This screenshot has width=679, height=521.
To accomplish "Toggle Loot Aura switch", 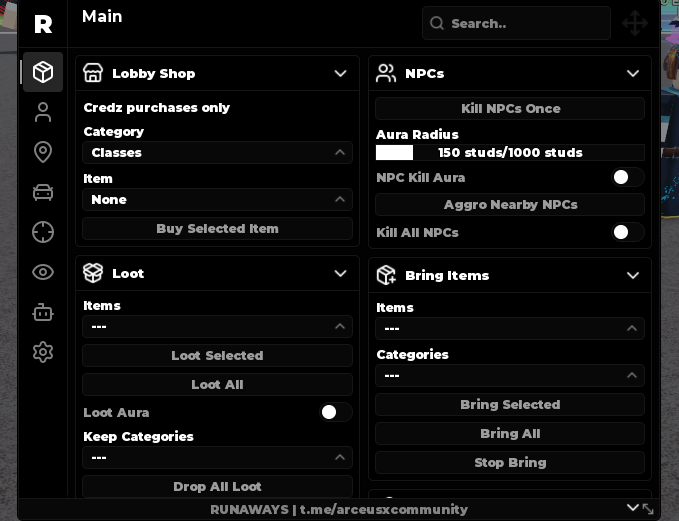I will coord(336,412).
